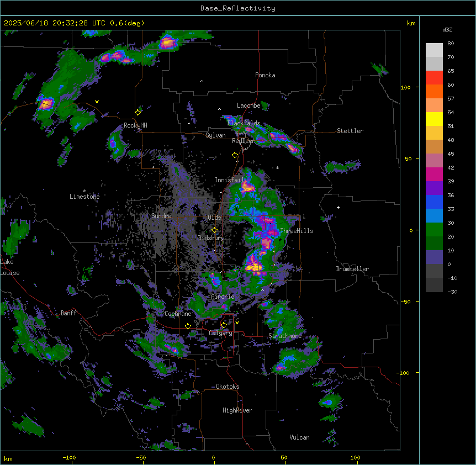Click the Strathmore town label
The width and height of the screenshot is (476, 465).
pos(285,336)
